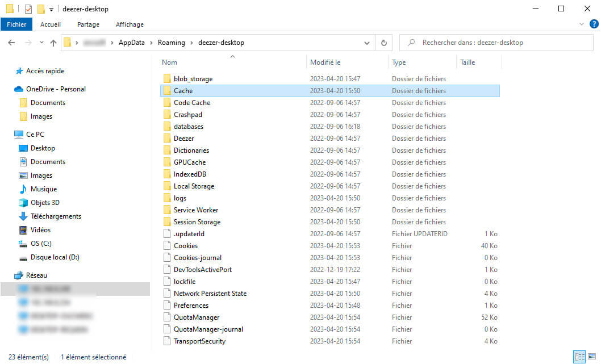Open the Accueil ribbon tab
Image resolution: width=601 pixels, height=364 pixels.
click(x=50, y=24)
